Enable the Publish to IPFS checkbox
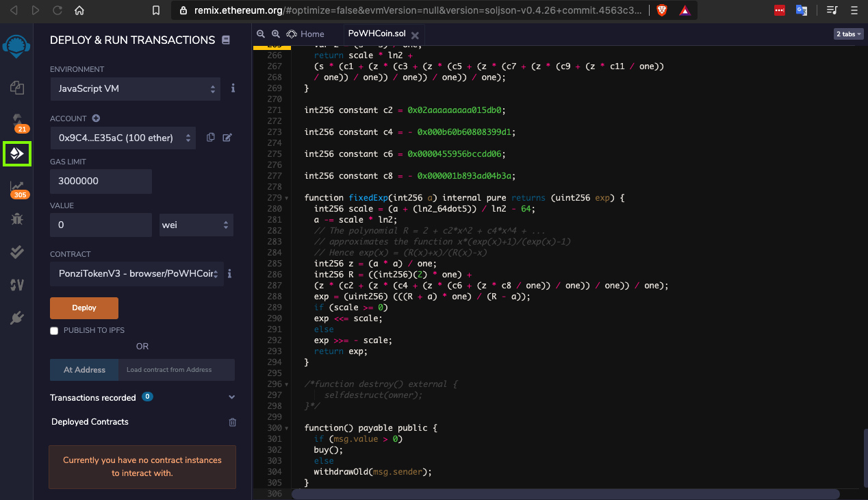Viewport: 868px width, 500px height. pyautogui.click(x=54, y=331)
